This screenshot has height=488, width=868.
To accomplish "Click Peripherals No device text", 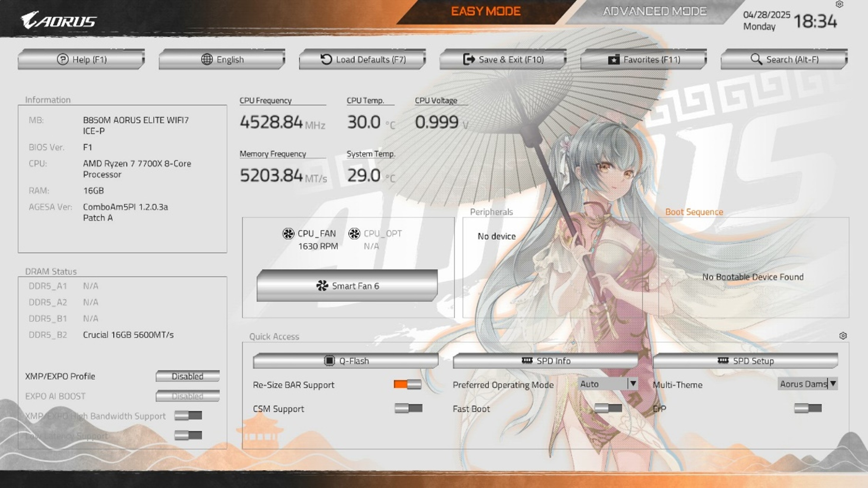I will [x=497, y=236].
